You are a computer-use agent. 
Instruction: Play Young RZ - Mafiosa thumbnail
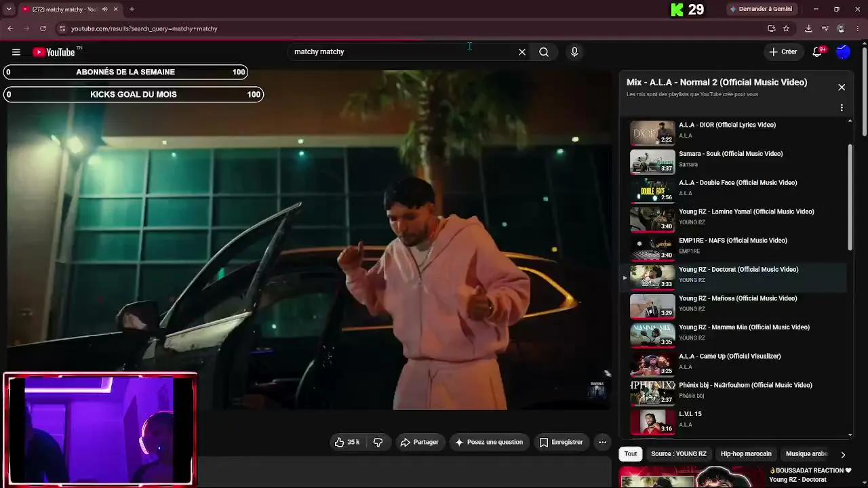(x=652, y=307)
